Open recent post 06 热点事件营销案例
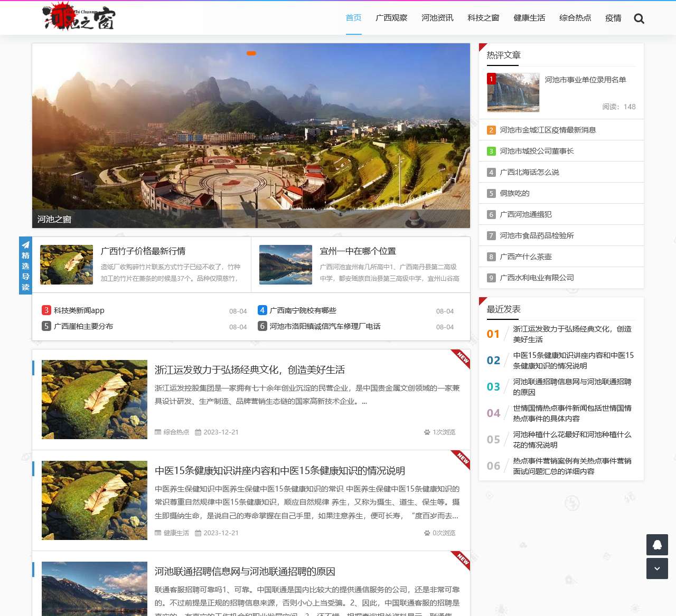Image resolution: width=676 pixels, height=616 pixels. click(x=572, y=466)
